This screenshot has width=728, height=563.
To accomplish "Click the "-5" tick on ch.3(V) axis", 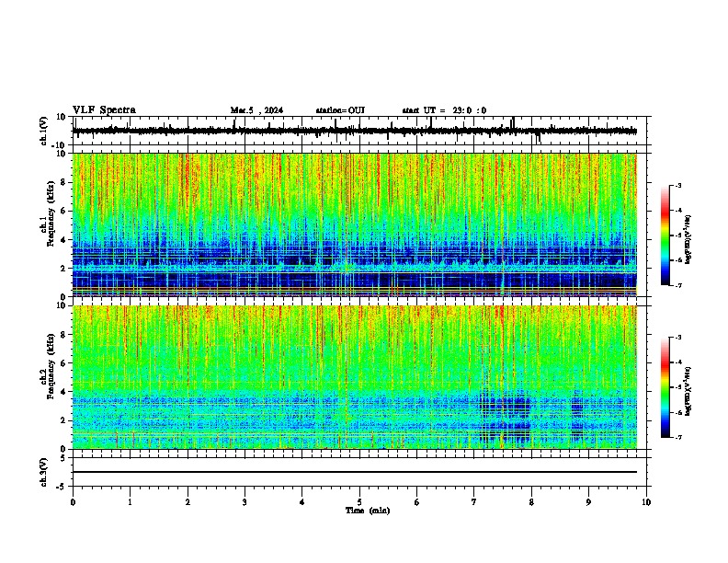I will [x=62, y=487].
